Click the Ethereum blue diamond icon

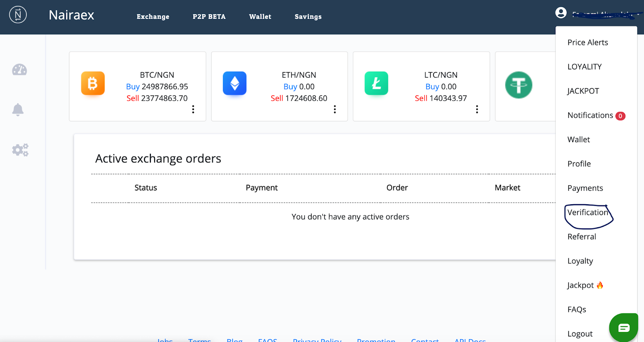click(x=235, y=83)
